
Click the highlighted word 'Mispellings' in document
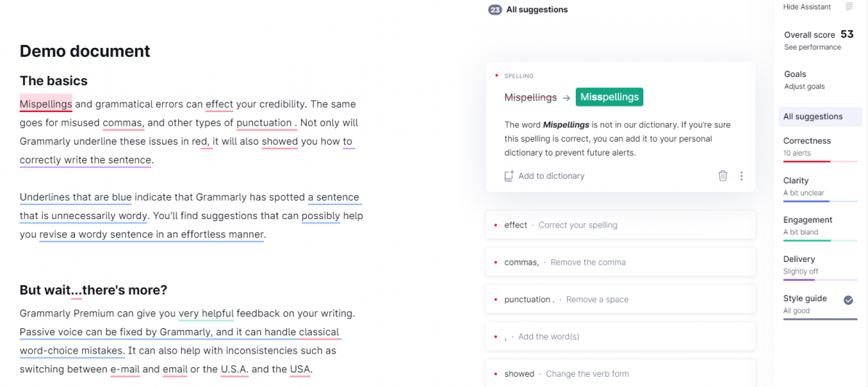click(46, 104)
